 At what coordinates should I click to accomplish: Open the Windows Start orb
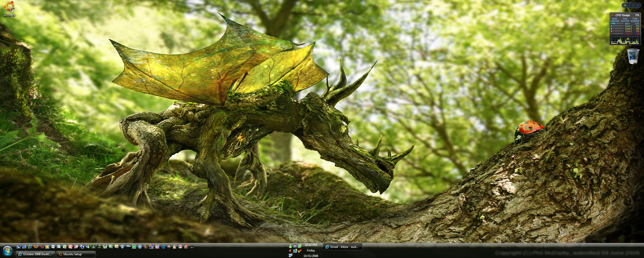(x=7, y=250)
